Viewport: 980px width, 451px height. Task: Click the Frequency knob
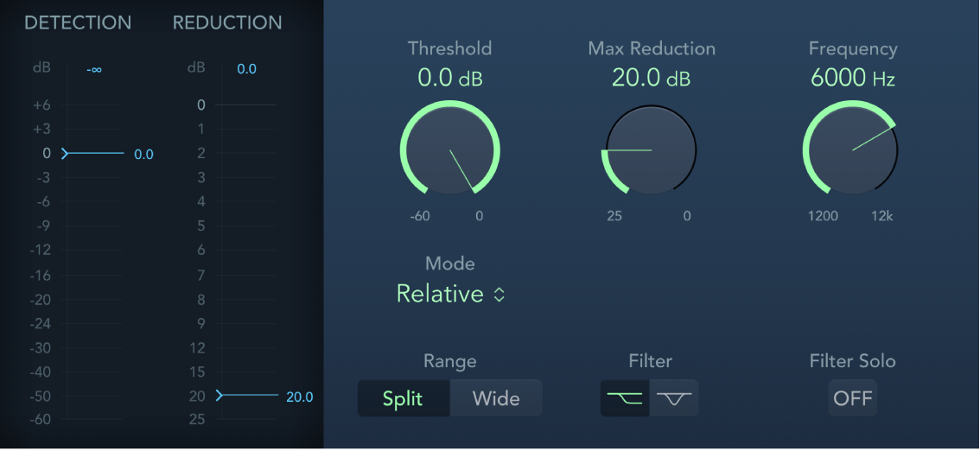tap(851, 150)
